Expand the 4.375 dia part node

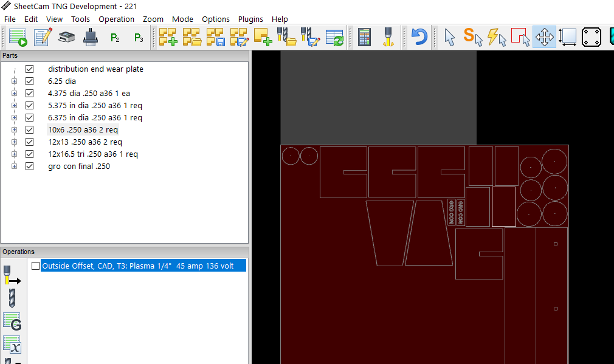[x=14, y=94]
